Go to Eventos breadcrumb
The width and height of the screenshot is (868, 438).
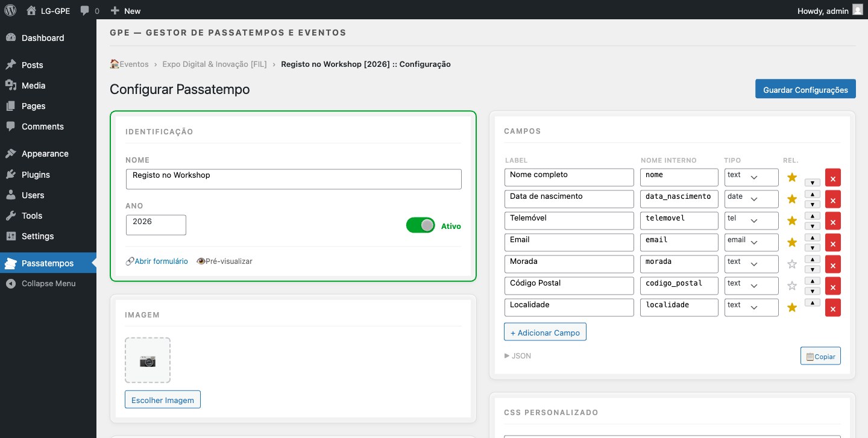[129, 64]
